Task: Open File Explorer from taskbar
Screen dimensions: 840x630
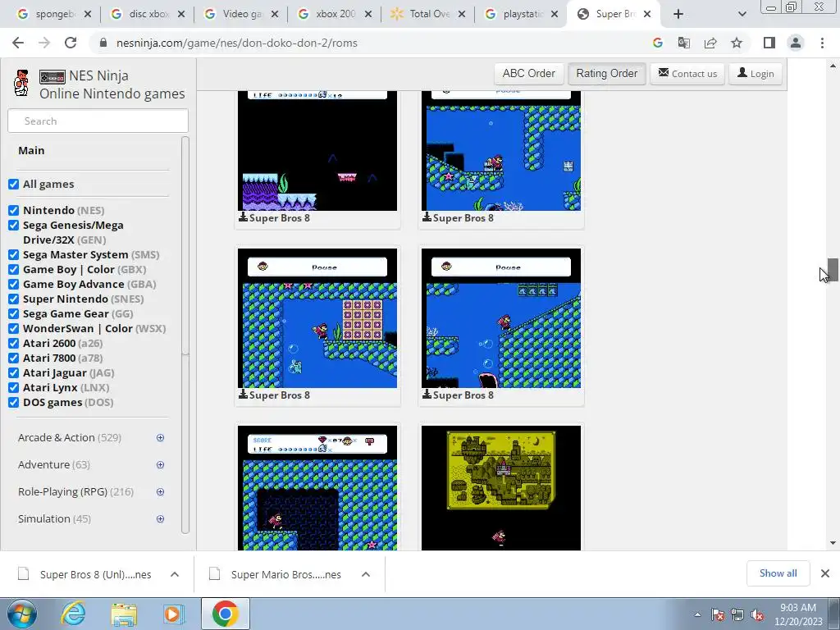Action: pyautogui.click(x=124, y=614)
